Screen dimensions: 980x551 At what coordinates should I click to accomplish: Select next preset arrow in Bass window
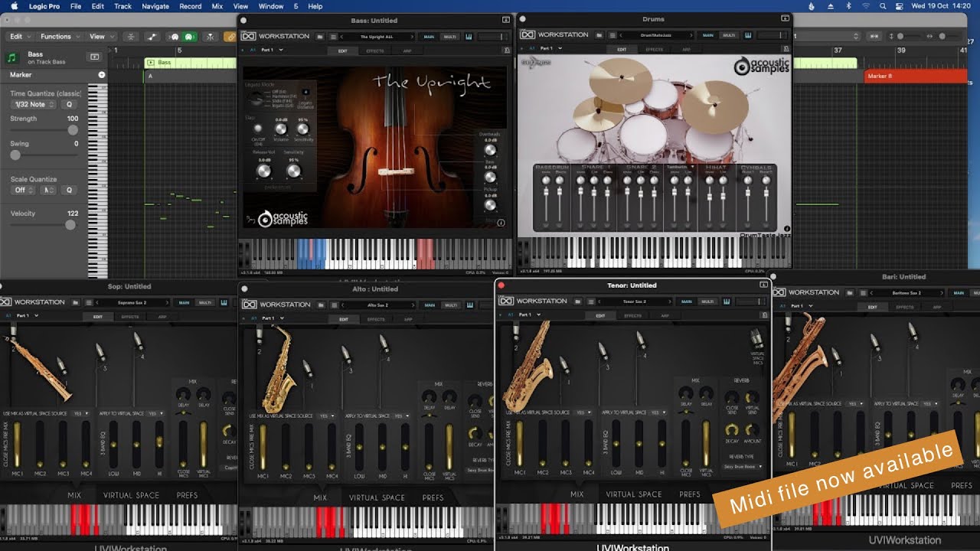[x=413, y=36]
